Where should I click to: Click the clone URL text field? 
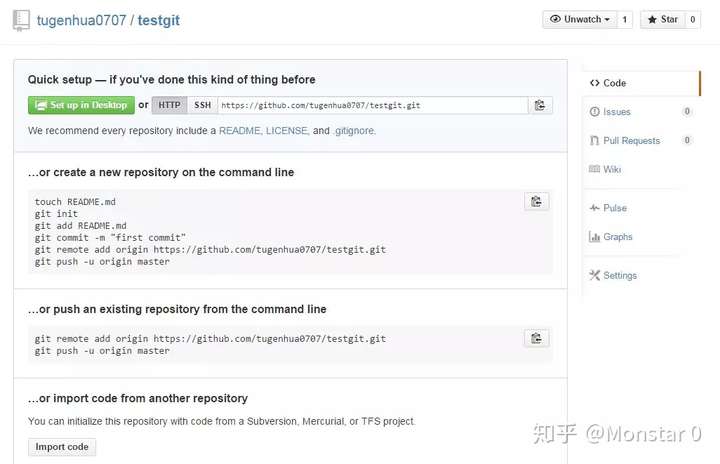coord(373,105)
